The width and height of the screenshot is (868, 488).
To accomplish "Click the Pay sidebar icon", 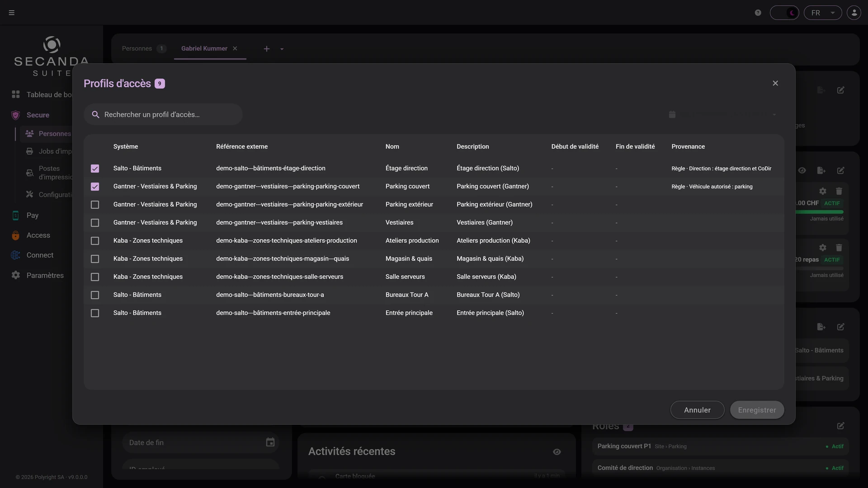I will (x=15, y=216).
